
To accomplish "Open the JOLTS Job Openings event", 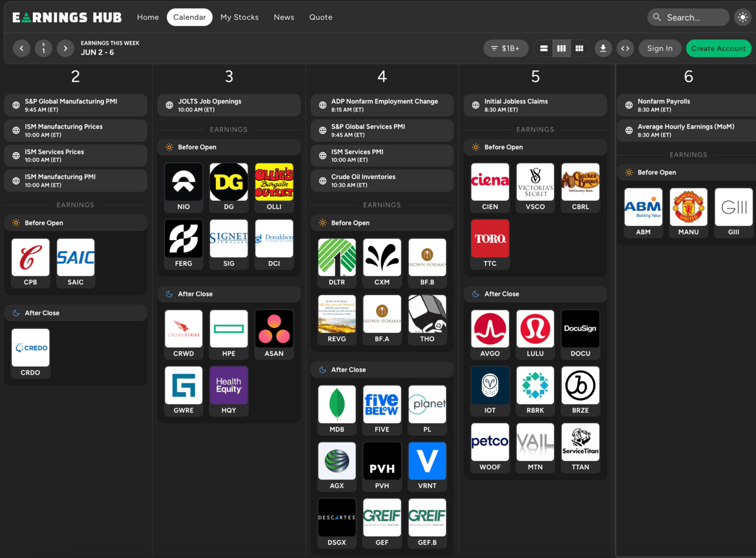I will click(229, 105).
